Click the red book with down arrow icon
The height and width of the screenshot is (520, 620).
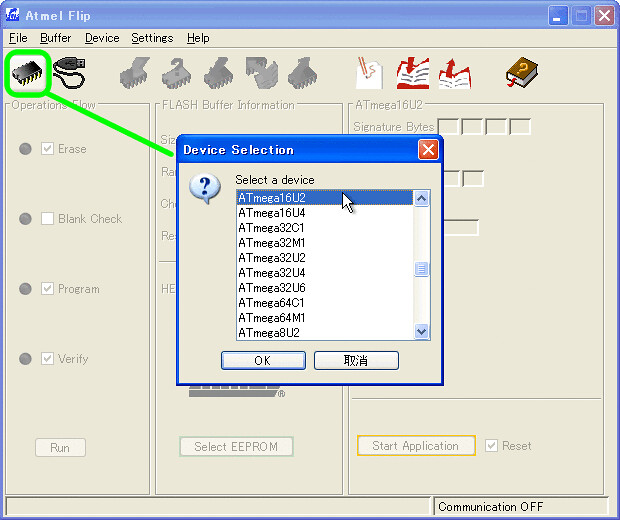pyautogui.click(x=412, y=72)
